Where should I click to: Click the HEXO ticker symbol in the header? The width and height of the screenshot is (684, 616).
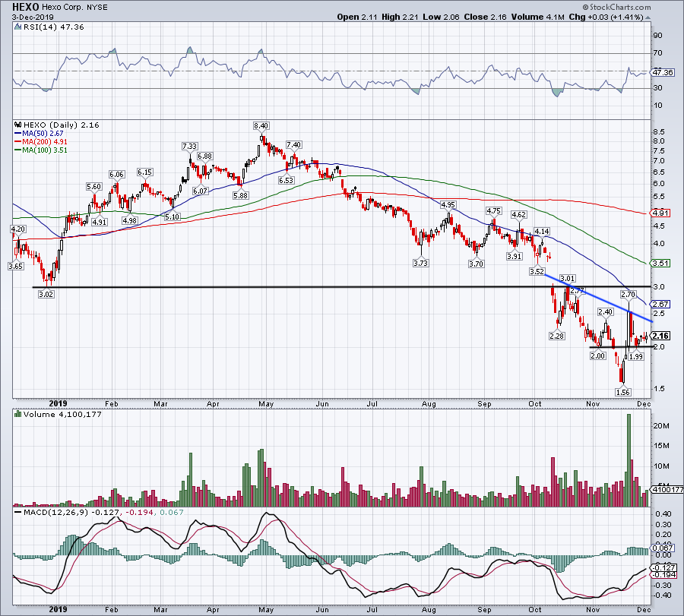click(x=25, y=7)
